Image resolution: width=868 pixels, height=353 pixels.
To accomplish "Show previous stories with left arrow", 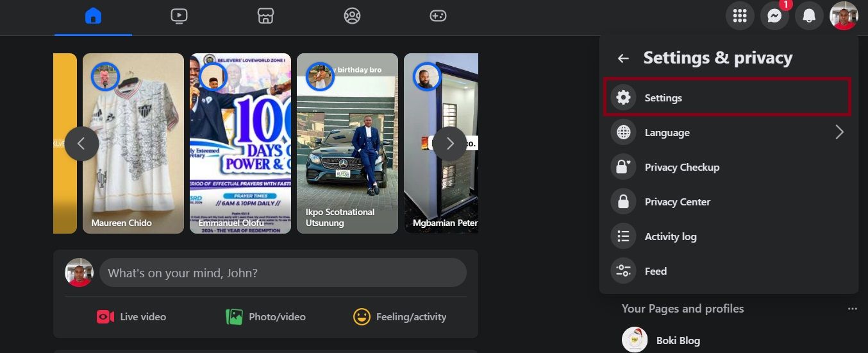I will click(x=81, y=144).
